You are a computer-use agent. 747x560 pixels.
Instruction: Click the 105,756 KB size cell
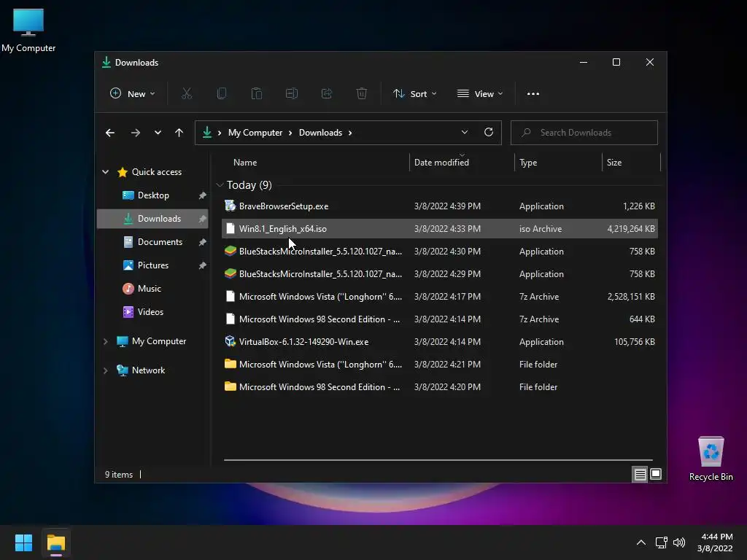tap(635, 341)
